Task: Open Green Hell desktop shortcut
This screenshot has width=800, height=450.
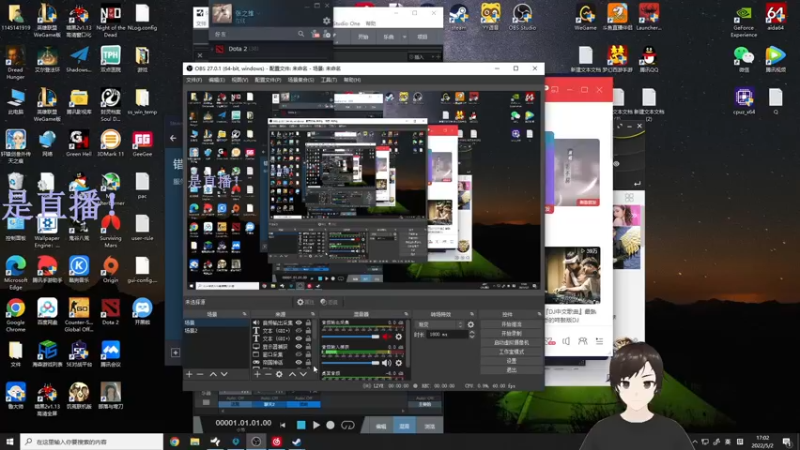Action: [79, 143]
